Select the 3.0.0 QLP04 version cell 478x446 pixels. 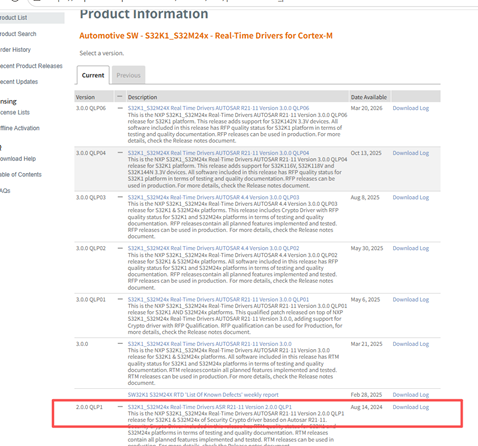pyautogui.click(x=91, y=153)
